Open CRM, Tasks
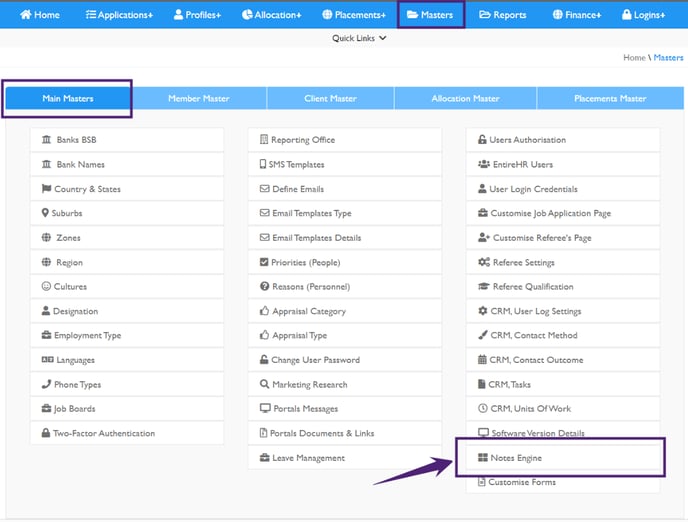 click(x=563, y=384)
